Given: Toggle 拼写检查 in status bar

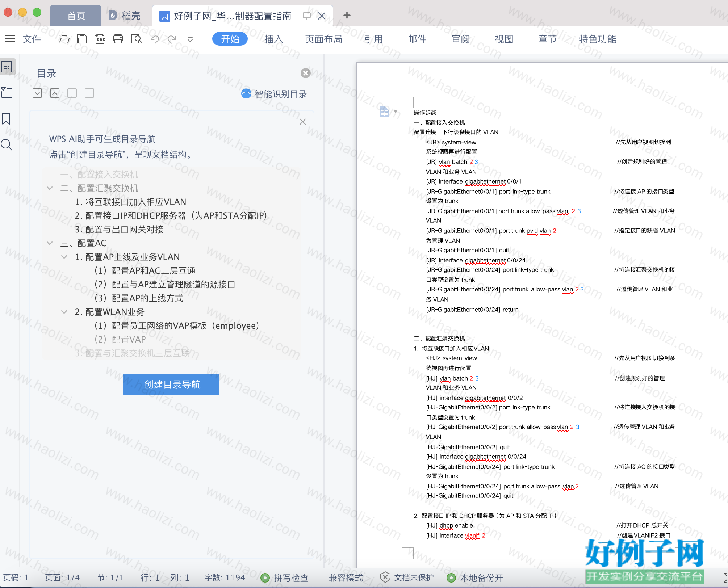Looking at the screenshot, I should (x=285, y=577).
